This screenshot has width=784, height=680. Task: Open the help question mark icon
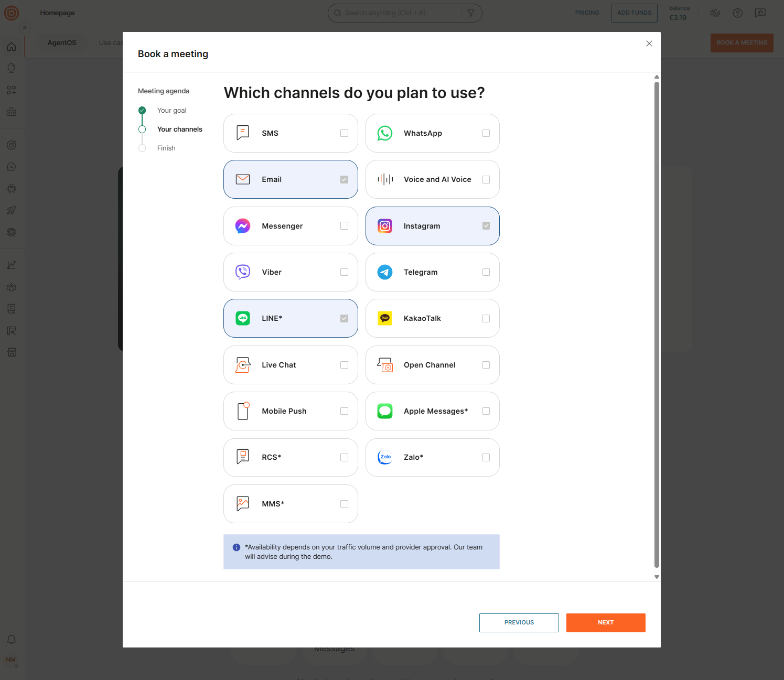coord(737,13)
